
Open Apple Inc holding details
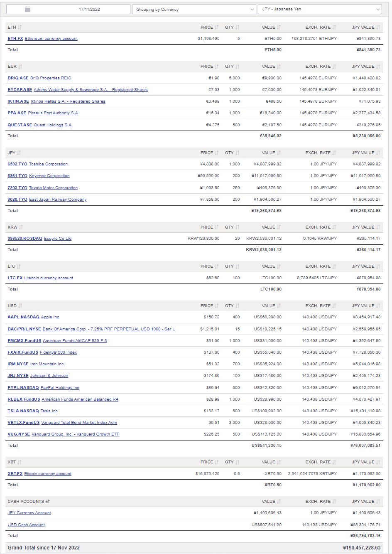(49, 317)
